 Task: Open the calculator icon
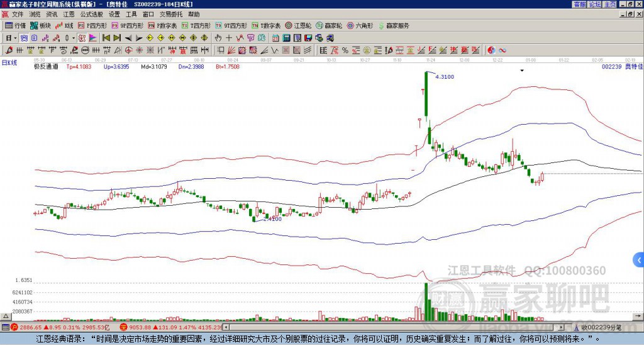[x=287, y=38]
